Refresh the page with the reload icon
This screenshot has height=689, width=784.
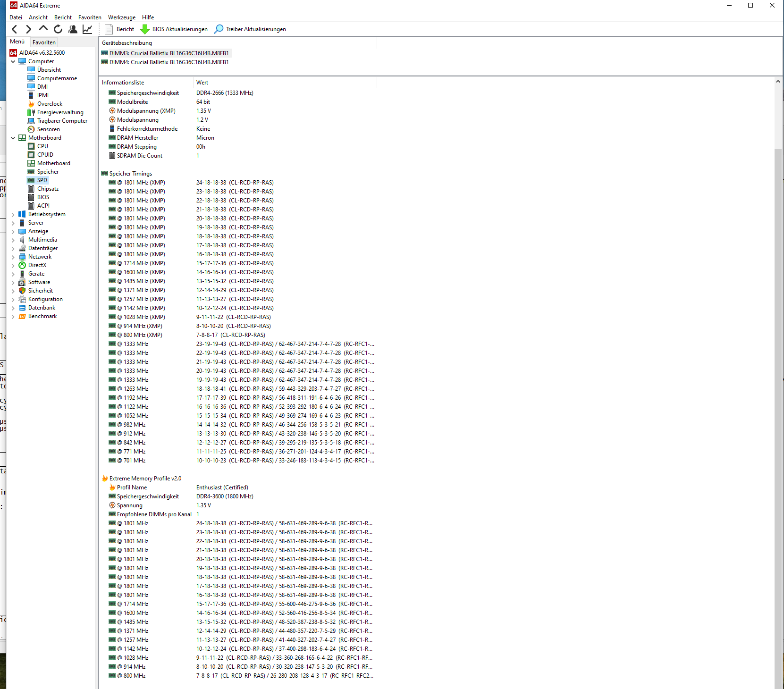[x=58, y=29]
